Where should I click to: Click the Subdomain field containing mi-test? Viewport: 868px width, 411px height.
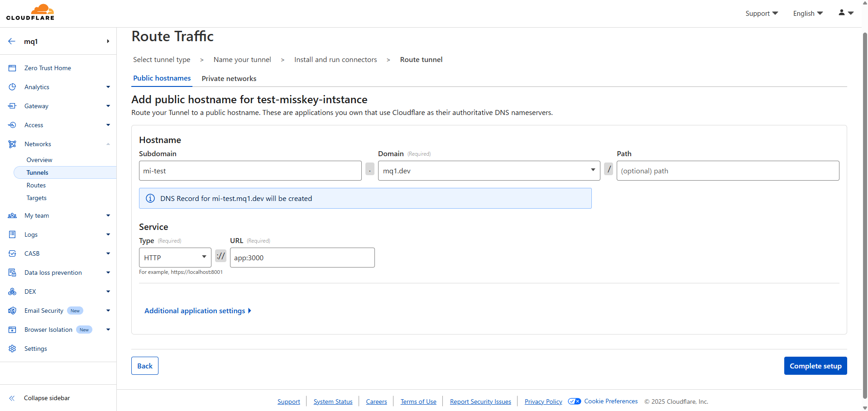[x=250, y=171]
